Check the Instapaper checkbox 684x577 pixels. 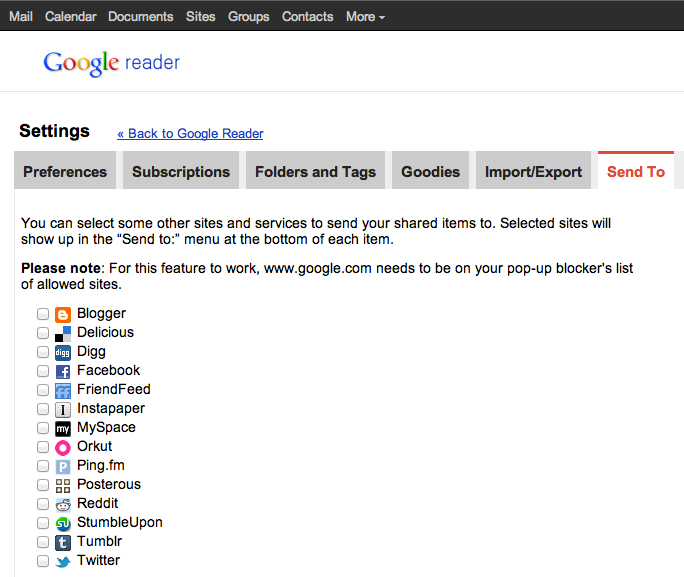point(43,409)
